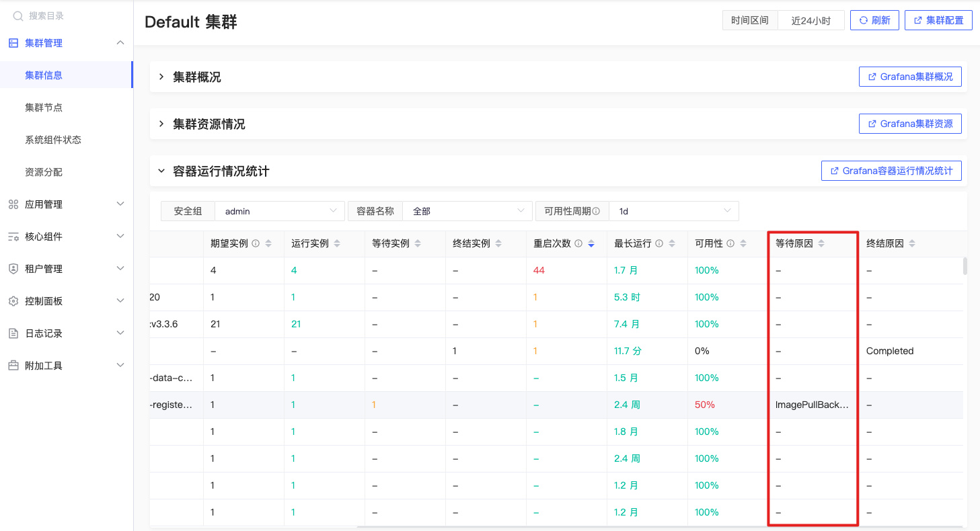Image resolution: width=980 pixels, height=531 pixels.
Task: Expand the 控制面板 sidebar menu
Action: pos(120,301)
